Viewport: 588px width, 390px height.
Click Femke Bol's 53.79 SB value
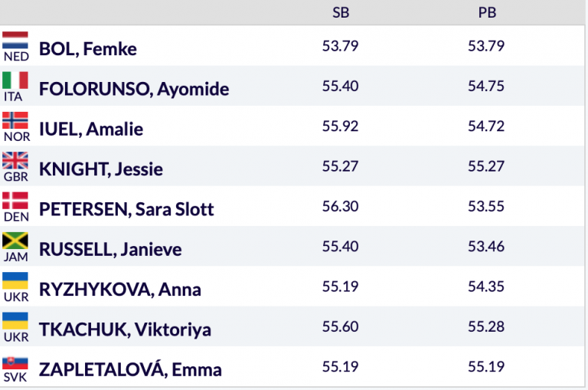tap(340, 46)
